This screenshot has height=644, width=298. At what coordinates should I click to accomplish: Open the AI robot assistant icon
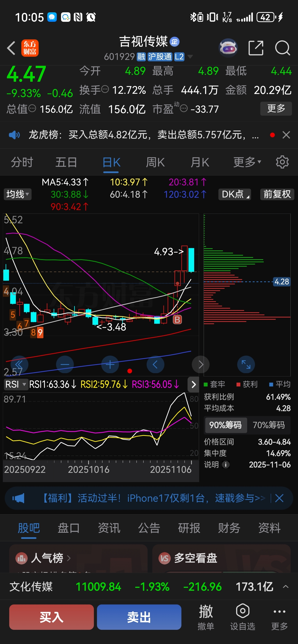[228, 48]
